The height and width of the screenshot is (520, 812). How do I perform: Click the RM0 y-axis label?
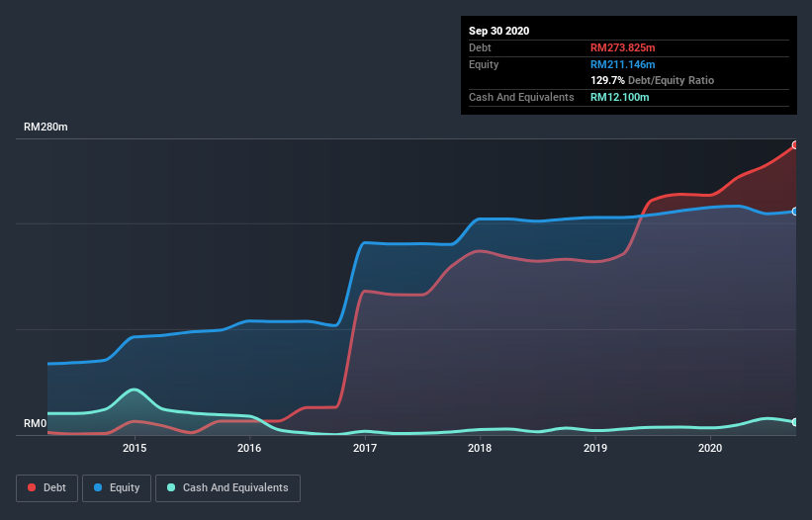(36, 423)
